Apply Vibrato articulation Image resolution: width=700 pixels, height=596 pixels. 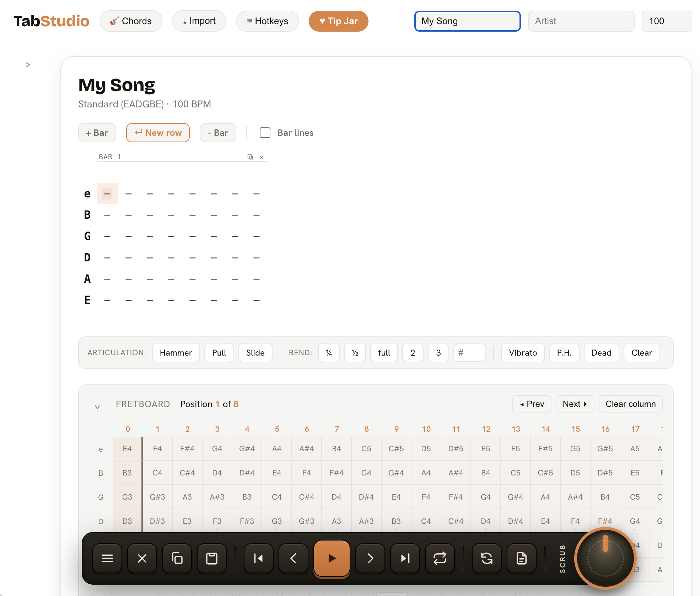point(523,352)
